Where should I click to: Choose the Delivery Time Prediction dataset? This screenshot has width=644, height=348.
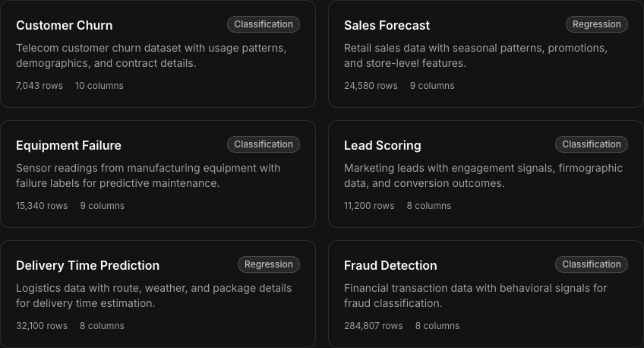click(87, 265)
